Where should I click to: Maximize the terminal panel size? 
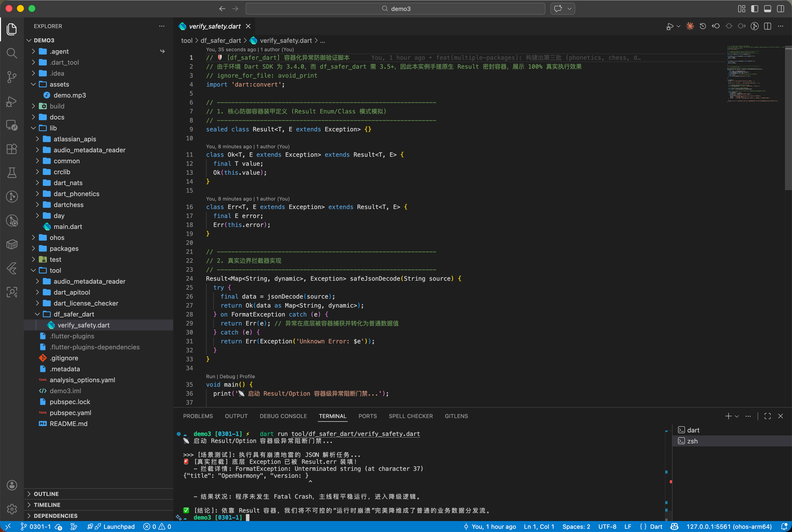(x=768, y=416)
